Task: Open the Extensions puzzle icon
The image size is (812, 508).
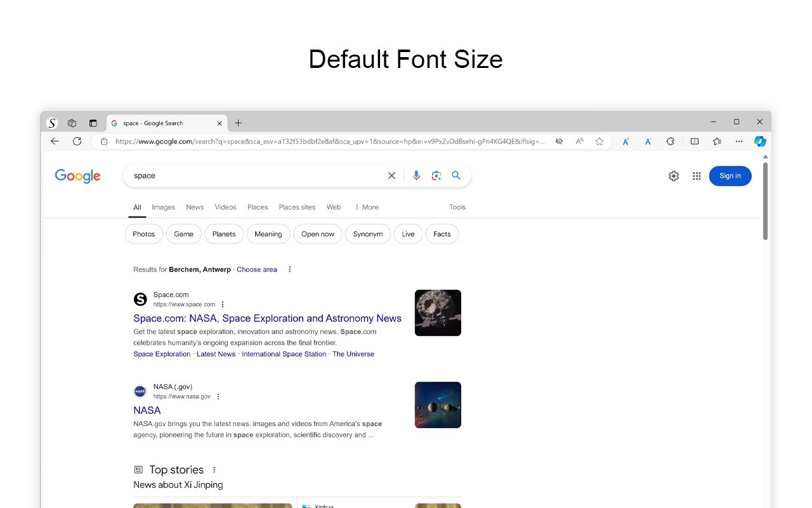Action: coord(671,142)
